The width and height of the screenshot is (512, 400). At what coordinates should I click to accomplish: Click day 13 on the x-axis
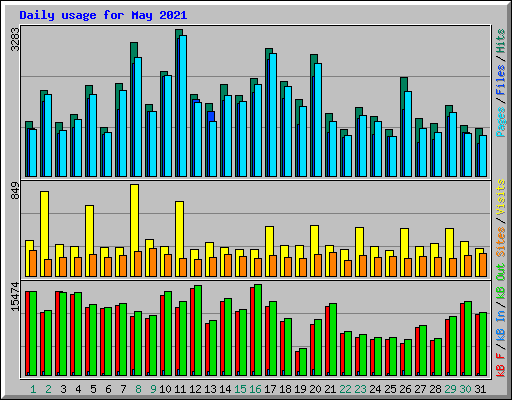pos(210,389)
